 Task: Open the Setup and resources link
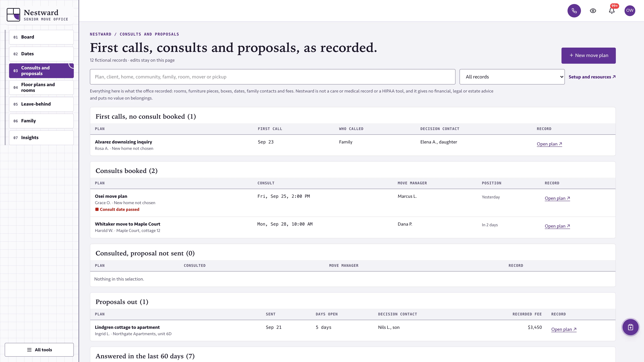click(592, 77)
